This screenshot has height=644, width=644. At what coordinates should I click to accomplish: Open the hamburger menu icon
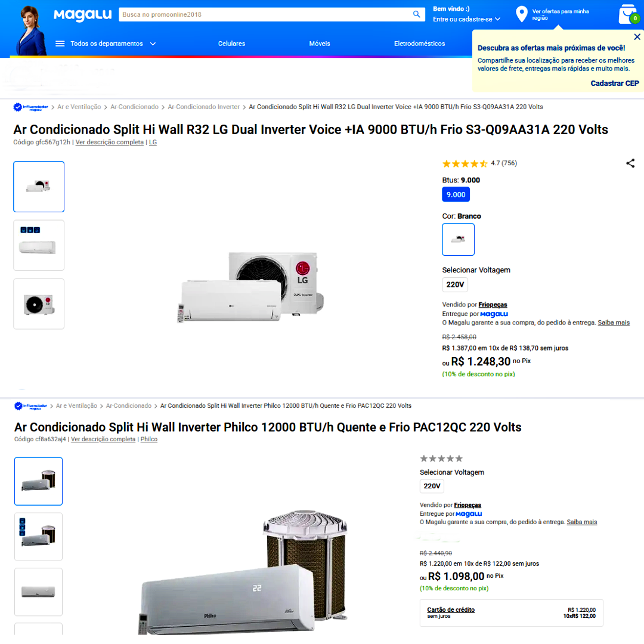click(x=60, y=44)
